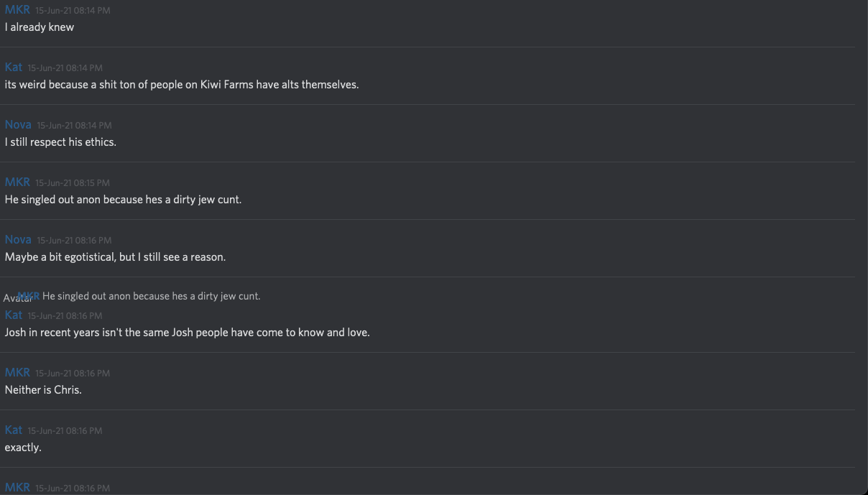Jump to the quoted MKR reply preview

pyautogui.click(x=151, y=296)
